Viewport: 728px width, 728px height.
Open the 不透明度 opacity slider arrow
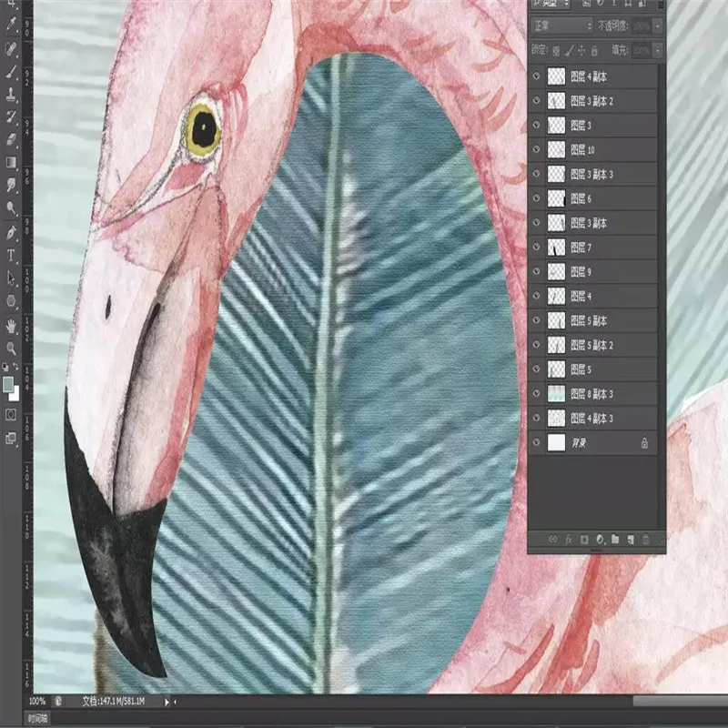(x=658, y=26)
